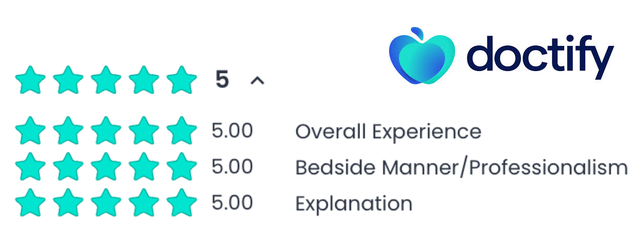Viewport: 644px width, 234px height.
Task: Click the last Explanation row star
Action: [181, 203]
